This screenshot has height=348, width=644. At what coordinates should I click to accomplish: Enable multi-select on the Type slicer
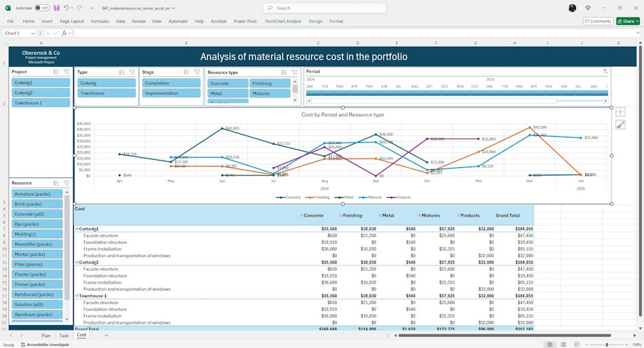click(x=121, y=72)
